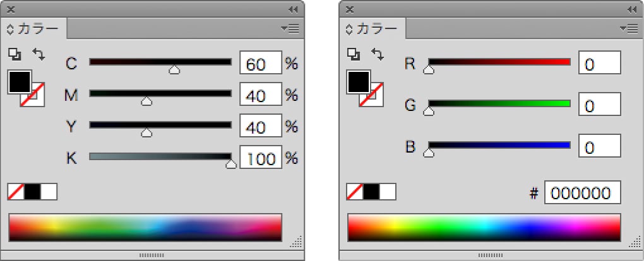Click default fill and stroke icon in CMYK panel
This screenshot has width=644, height=261.
(14, 55)
